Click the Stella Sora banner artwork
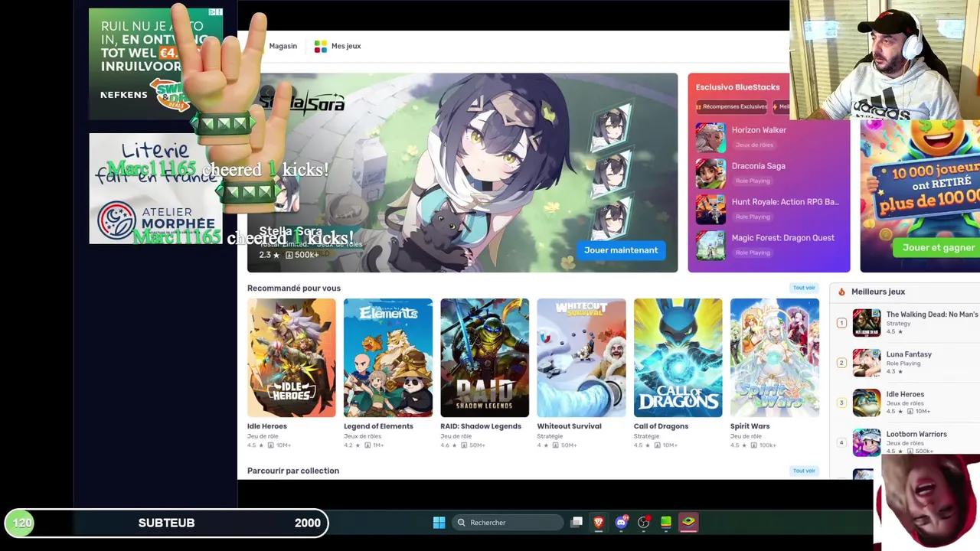The image size is (980, 551). point(462,172)
